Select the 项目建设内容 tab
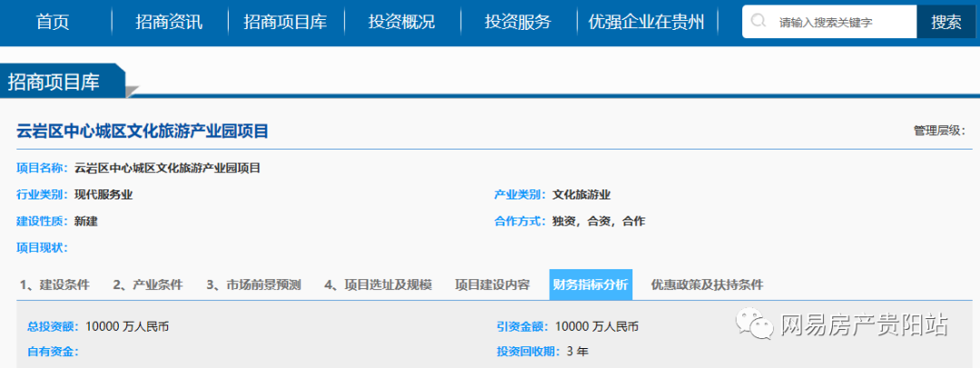Image resolution: width=980 pixels, height=368 pixels. pyautogui.click(x=493, y=285)
